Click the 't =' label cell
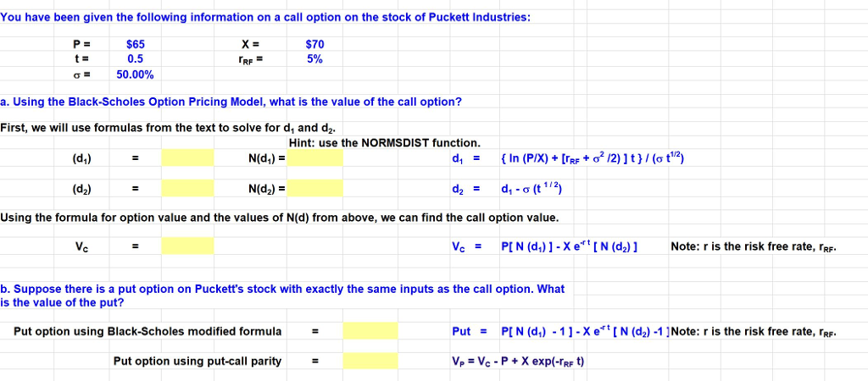 click(81, 59)
